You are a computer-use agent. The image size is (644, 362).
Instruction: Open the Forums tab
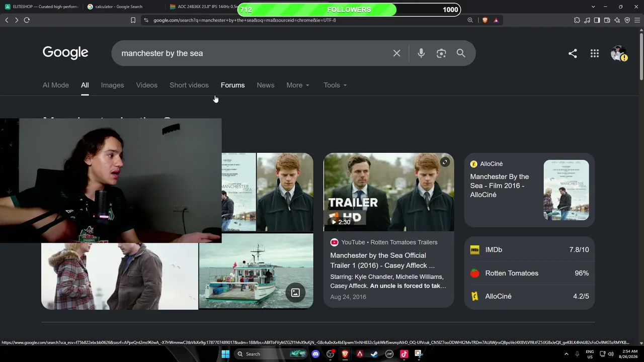(232, 85)
